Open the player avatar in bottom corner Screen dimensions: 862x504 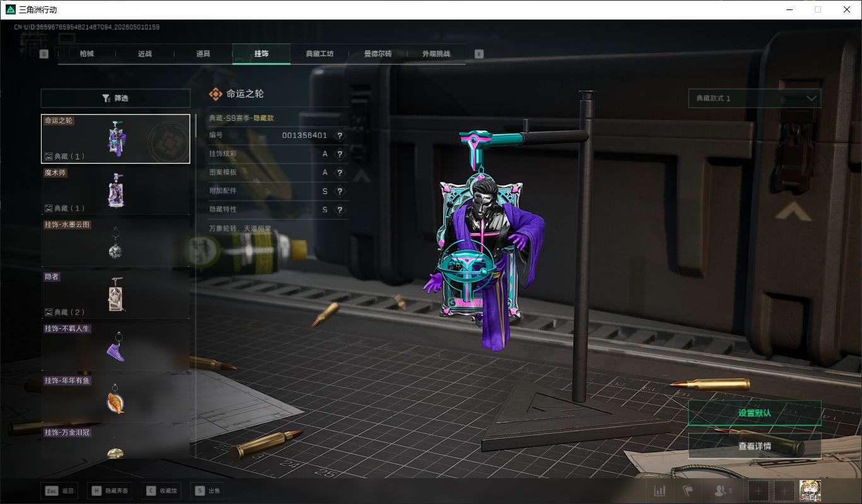tap(810, 490)
